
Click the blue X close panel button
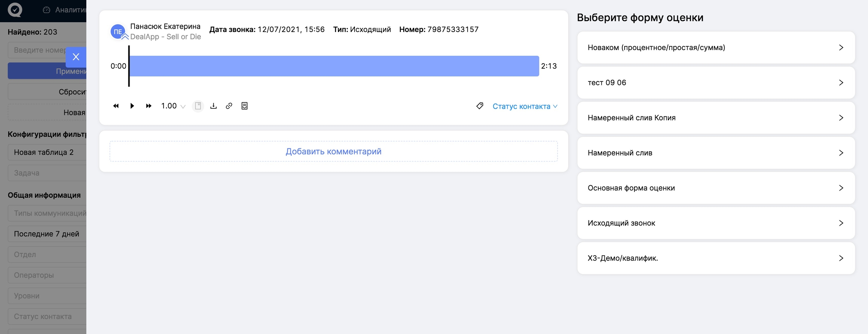tap(76, 57)
